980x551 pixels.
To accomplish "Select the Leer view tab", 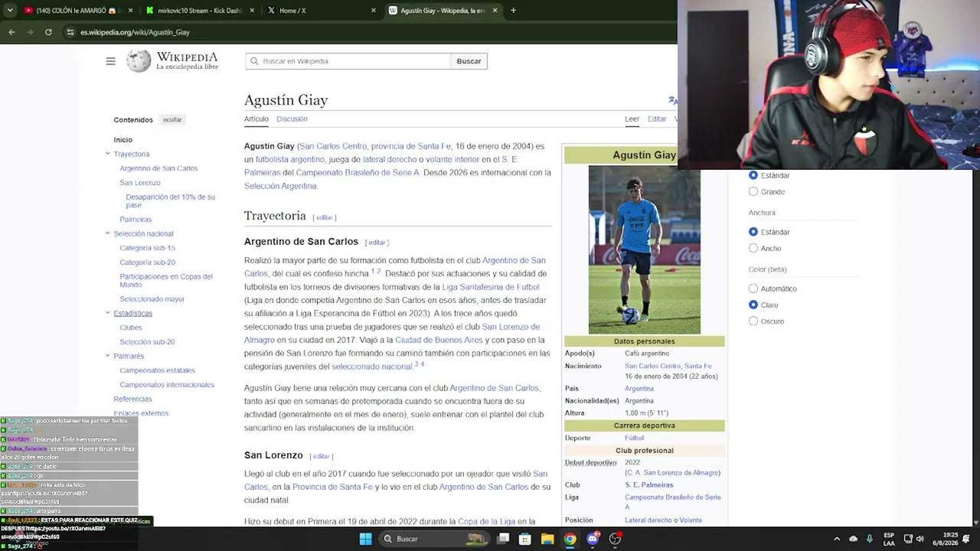I will click(632, 119).
